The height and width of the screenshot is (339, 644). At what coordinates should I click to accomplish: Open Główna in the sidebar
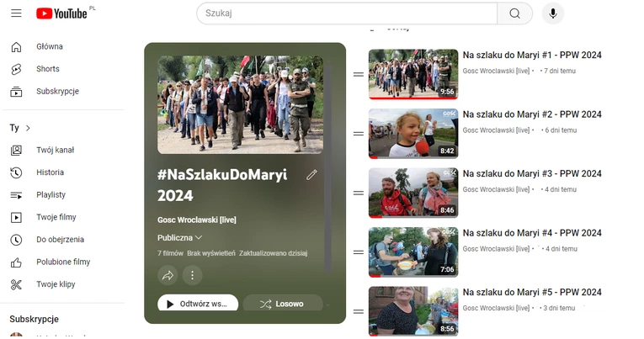(x=50, y=47)
